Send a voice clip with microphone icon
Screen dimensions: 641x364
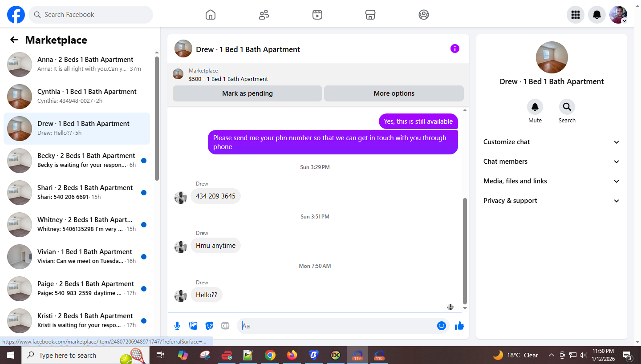pyautogui.click(x=177, y=326)
